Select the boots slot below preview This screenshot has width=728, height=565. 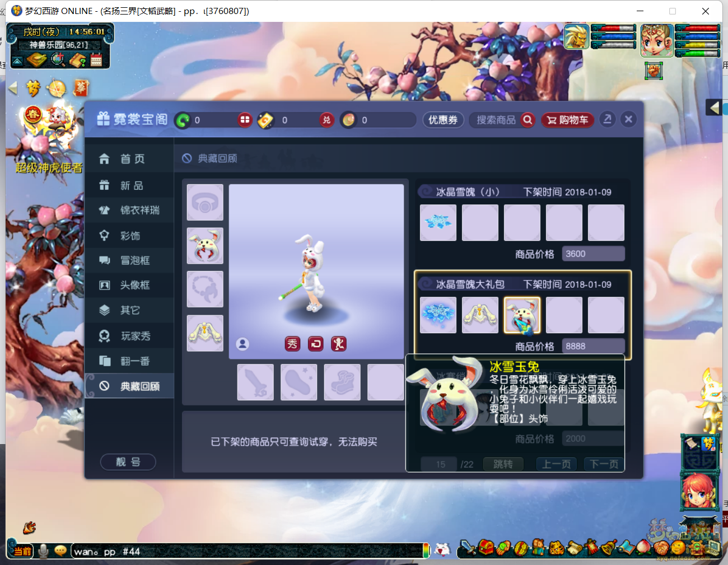(x=342, y=382)
